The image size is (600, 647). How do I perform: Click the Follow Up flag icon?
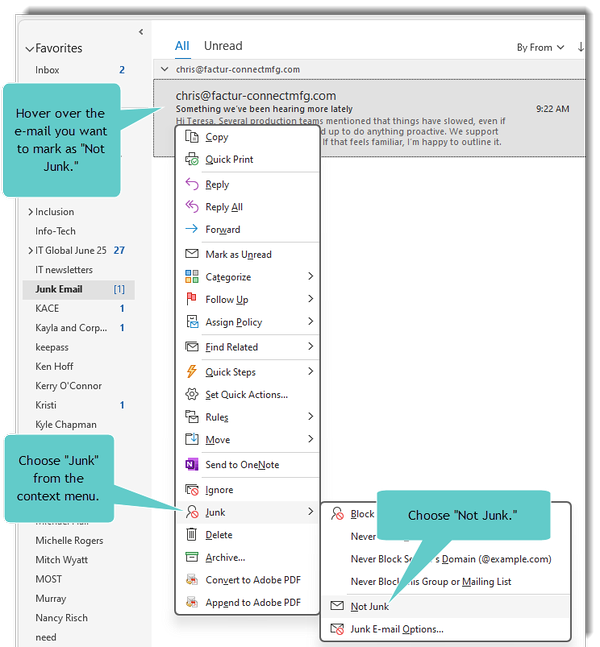193,300
